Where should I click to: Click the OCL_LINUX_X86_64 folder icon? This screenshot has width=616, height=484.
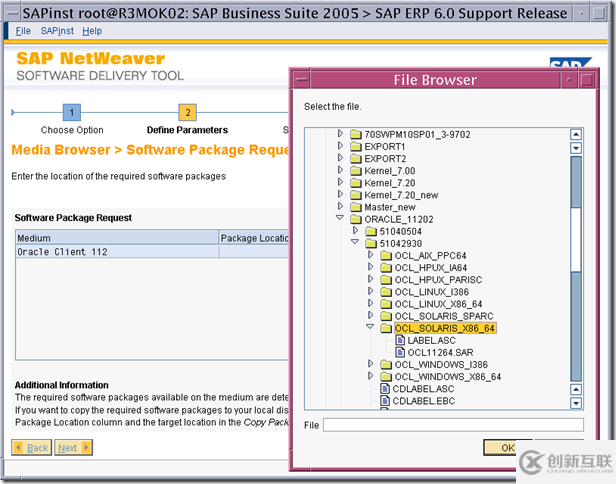(x=386, y=304)
